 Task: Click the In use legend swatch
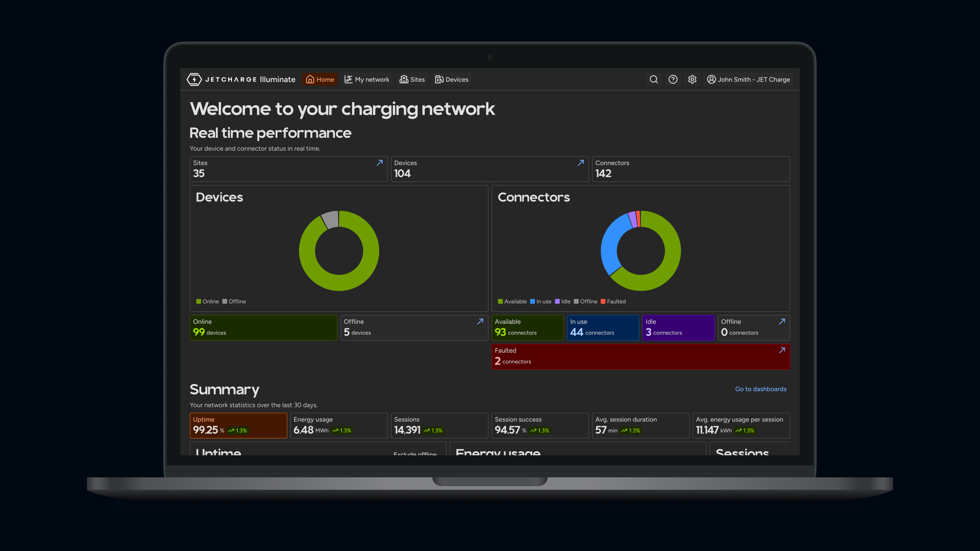pyautogui.click(x=533, y=302)
